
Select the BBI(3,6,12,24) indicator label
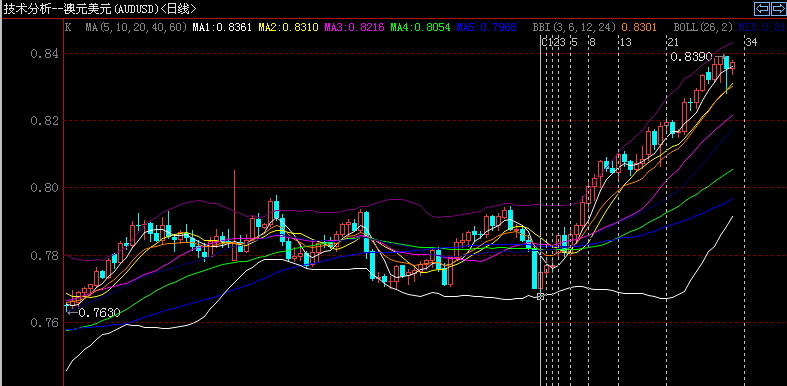coord(575,27)
